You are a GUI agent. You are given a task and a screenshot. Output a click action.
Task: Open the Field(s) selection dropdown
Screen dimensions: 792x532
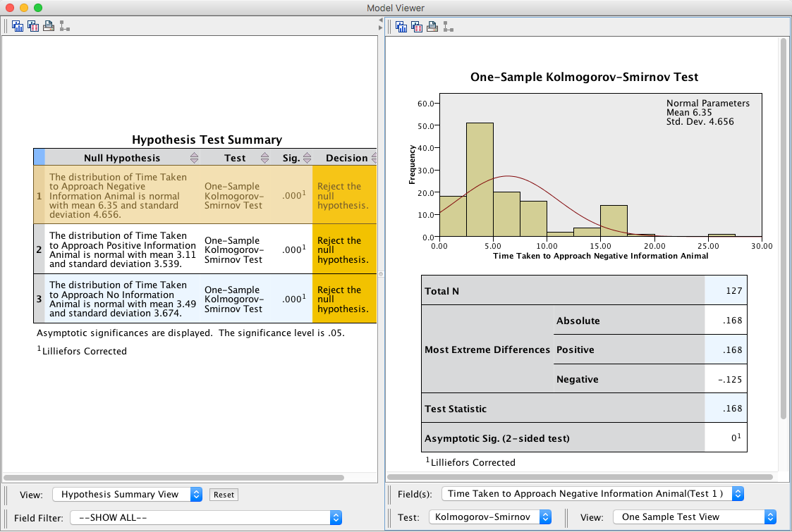pos(592,494)
